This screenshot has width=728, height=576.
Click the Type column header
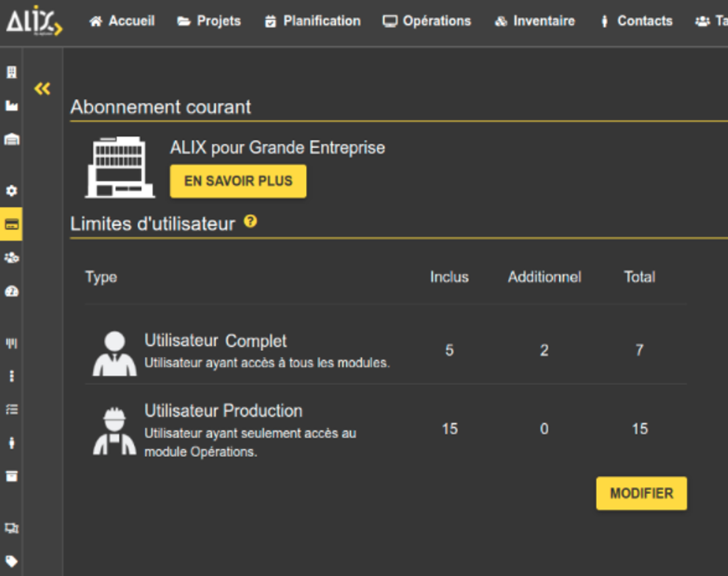pyautogui.click(x=101, y=277)
